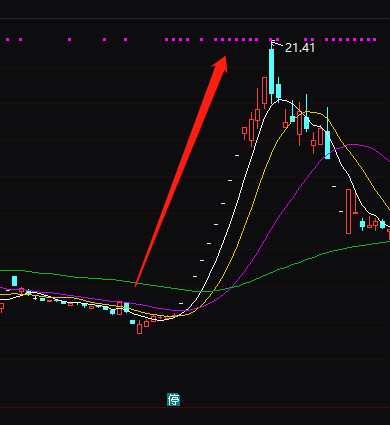Click the lowest red candlestick at the chart bottom
This screenshot has height=425, width=390.
point(139,327)
